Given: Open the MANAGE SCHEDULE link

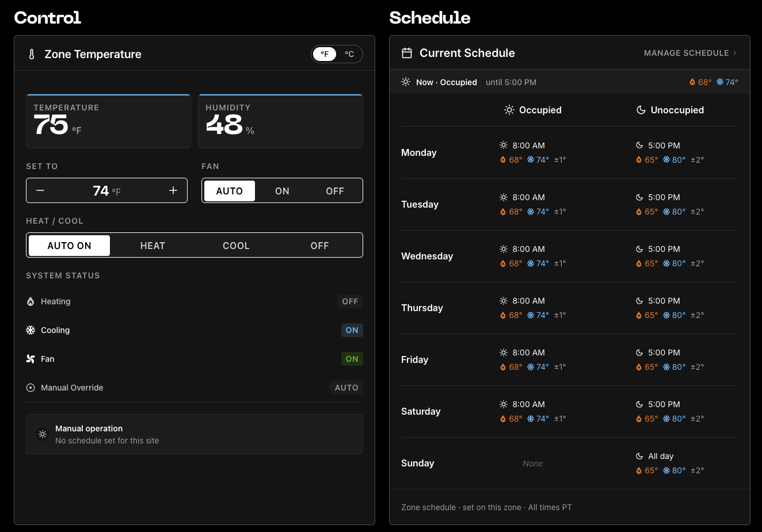Looking at the screenshot, I should pos(690,53).
